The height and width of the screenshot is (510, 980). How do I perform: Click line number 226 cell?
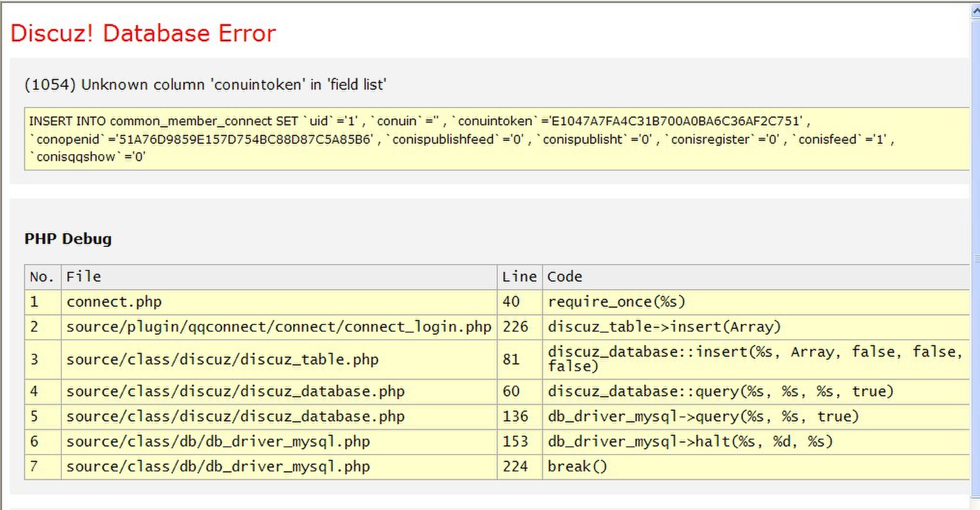pos(515,327)
